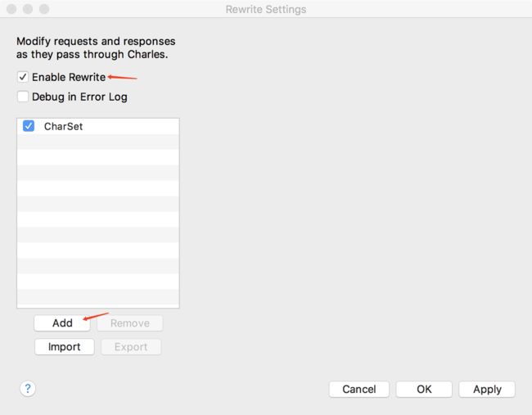The width and height of the screenshot is (532, 415).
Task: Minimize the Rewrite Settings window
Action: pos(28,9)
